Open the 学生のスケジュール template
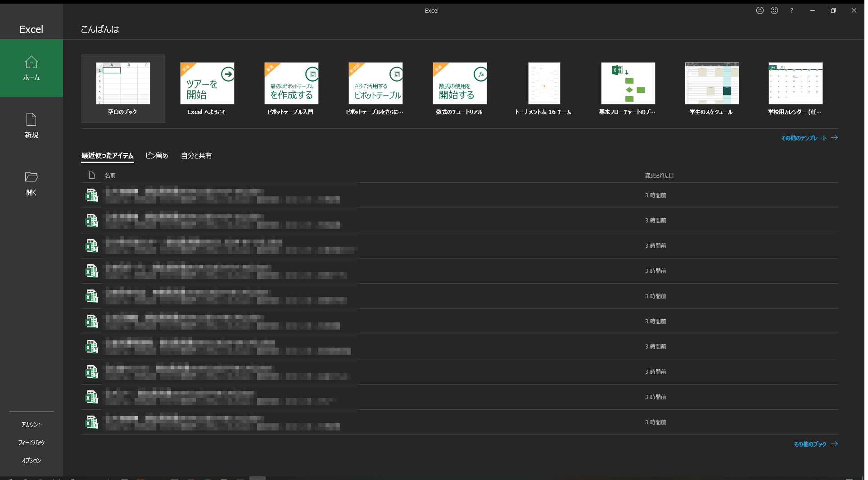Screen dimensions: 868x480 click(x=711, y=89)
